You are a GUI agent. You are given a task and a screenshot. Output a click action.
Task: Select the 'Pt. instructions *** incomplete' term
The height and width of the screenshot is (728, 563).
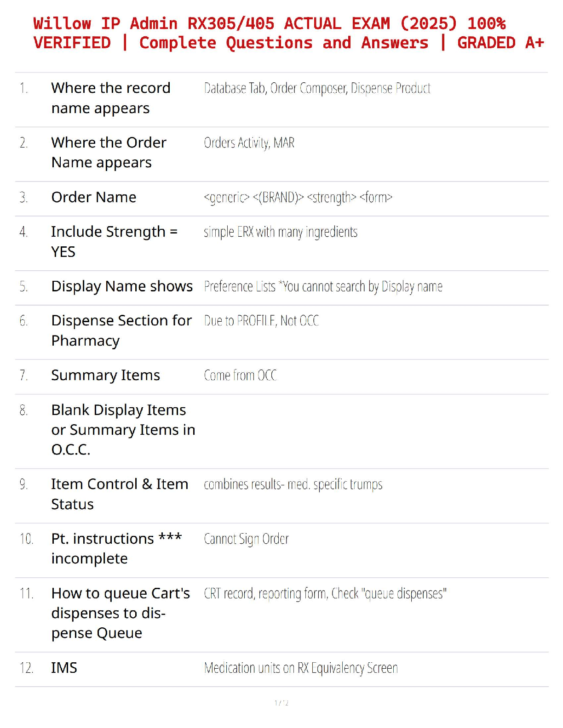pos(117,548)
